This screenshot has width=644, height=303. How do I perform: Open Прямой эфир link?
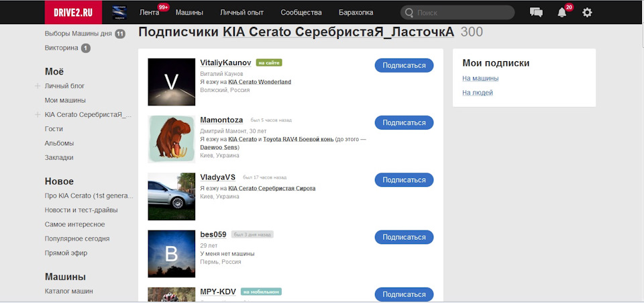[66, 253]
